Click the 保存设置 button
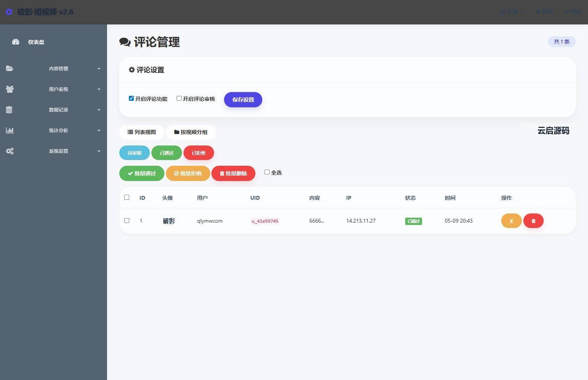This screenshot has height=380, width=588. pyautogui.click(x=243, y=100)
